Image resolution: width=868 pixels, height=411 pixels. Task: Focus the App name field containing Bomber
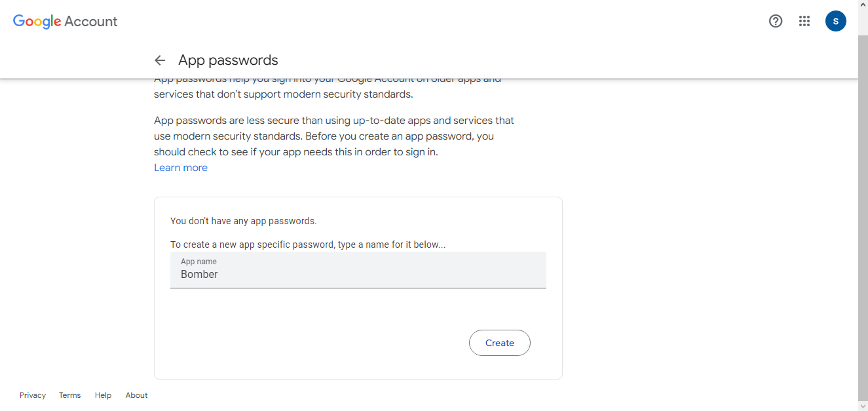click(358, 275)
